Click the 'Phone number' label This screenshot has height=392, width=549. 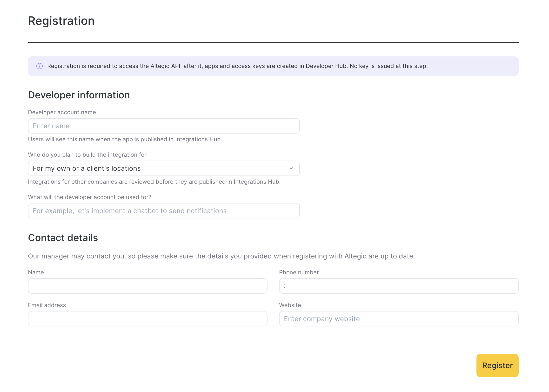tap(299, 273)
